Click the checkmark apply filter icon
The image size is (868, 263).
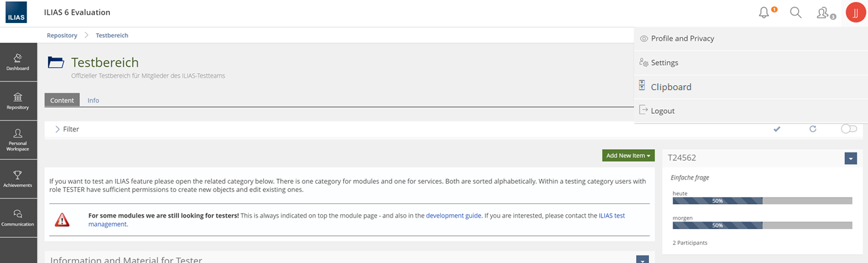click(776, 129)
